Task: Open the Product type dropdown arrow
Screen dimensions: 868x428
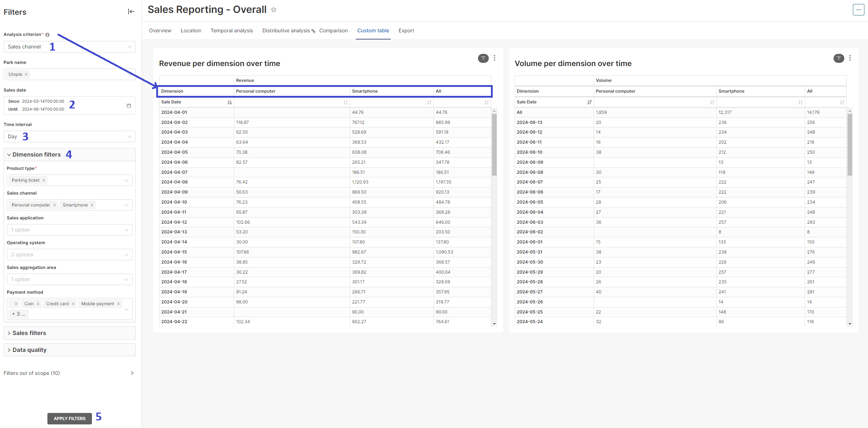Action: pos(126,180)
